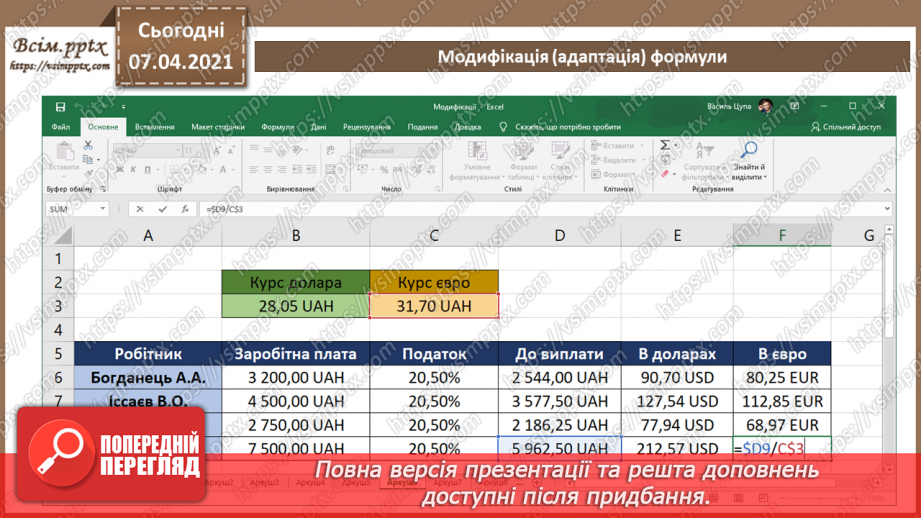This screenshot has width=921, height=518.
Task: Click the Спільний доступ share button
Action: click(846, 127)
